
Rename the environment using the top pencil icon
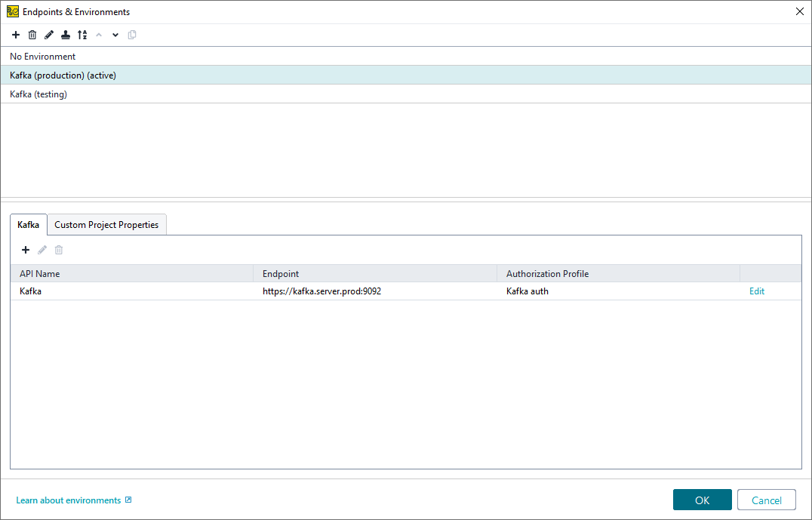(49, 35)
